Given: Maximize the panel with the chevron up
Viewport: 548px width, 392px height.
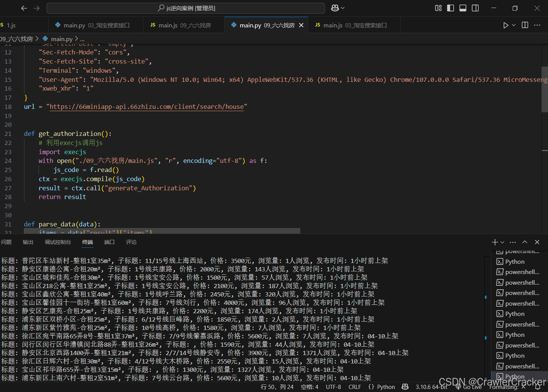Looking at the screenshot, I should pyautogui.click(x=525, y=242).
